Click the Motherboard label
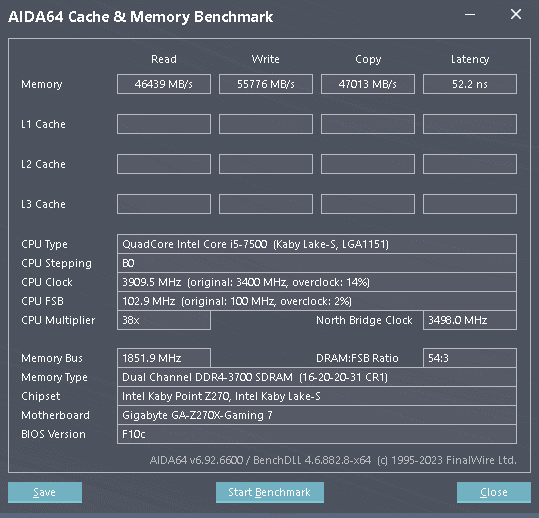The image size is (539, 518). point(55,415)
